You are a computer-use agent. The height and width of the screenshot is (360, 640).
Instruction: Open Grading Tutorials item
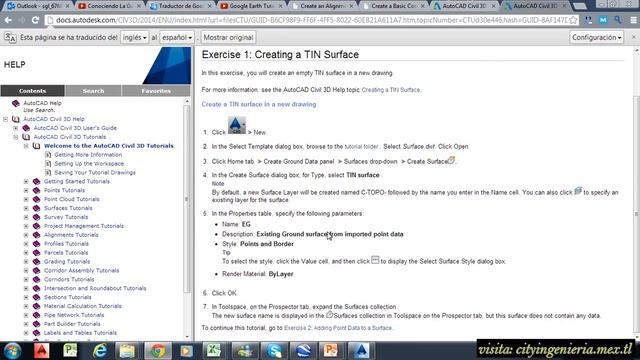[67, 262]
